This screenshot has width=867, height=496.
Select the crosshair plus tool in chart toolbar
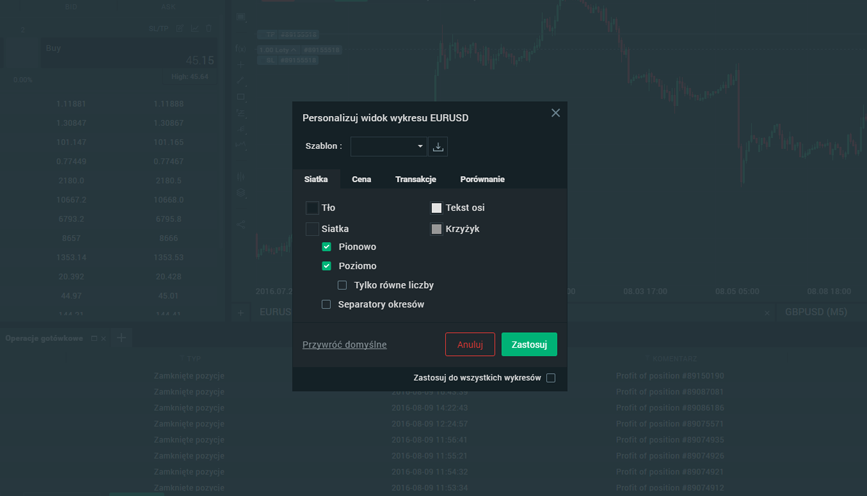pyautogui.click(x=241, y=65)
